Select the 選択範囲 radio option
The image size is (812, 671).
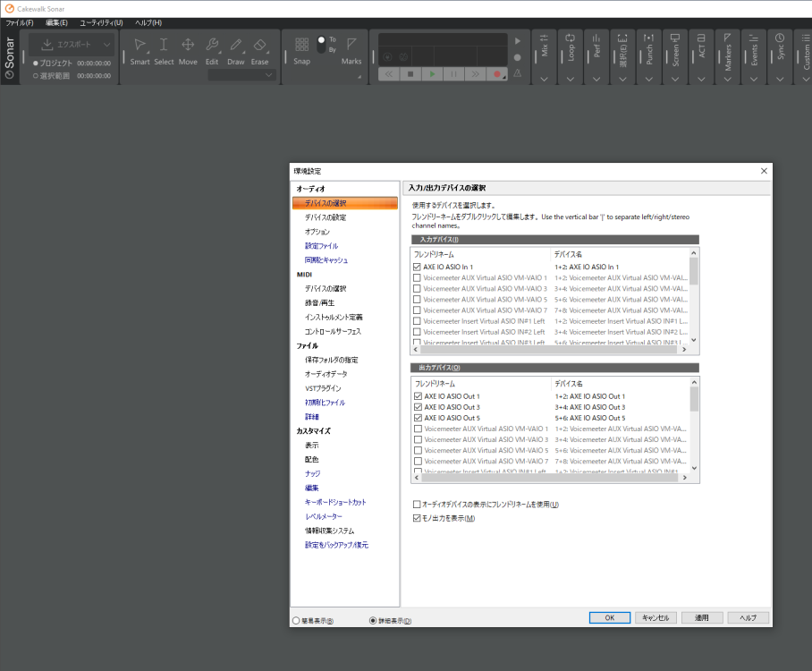pyautogui.click(x=36, y=76)
